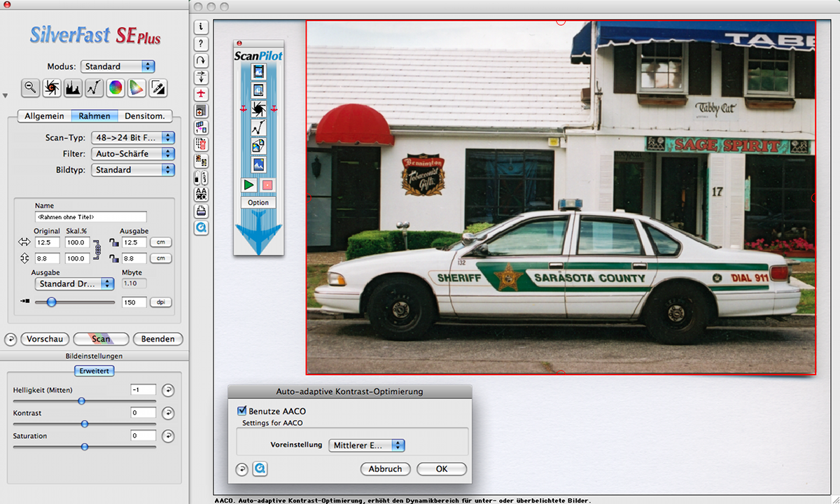Screen dimensions: 840x504
Task: Click OK in the AACO dialog
Action: point(441,469)
